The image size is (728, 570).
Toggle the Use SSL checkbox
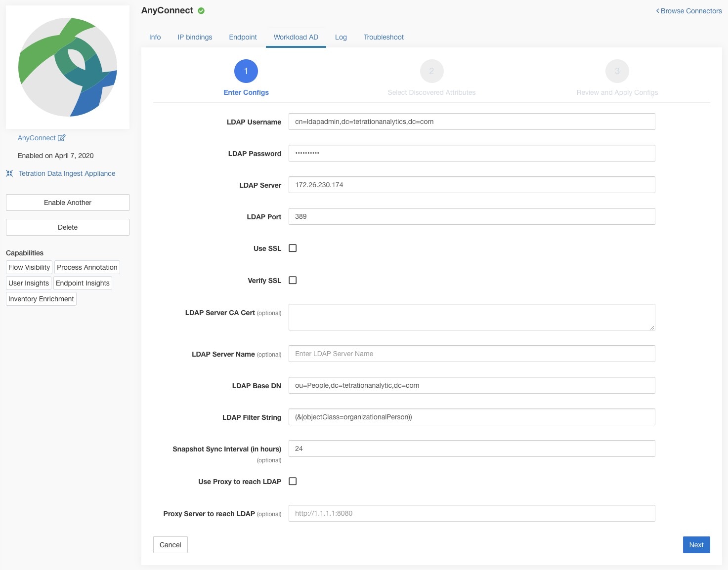pyautogui.click(x=293, y=248)
